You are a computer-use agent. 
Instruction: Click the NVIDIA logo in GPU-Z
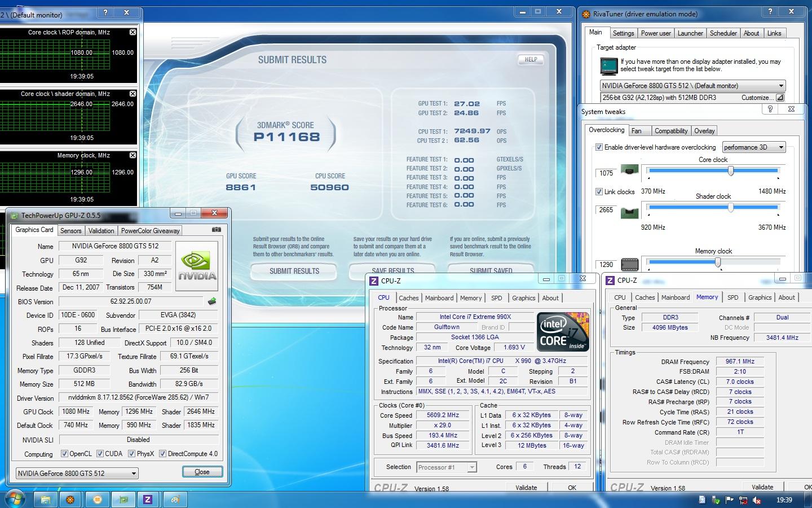(197, 266)
